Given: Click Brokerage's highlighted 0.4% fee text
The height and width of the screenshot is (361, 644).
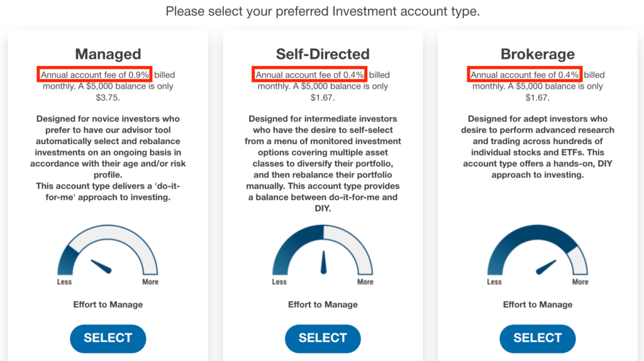Looking at the screenshot, I should click(x=525, y=74).
